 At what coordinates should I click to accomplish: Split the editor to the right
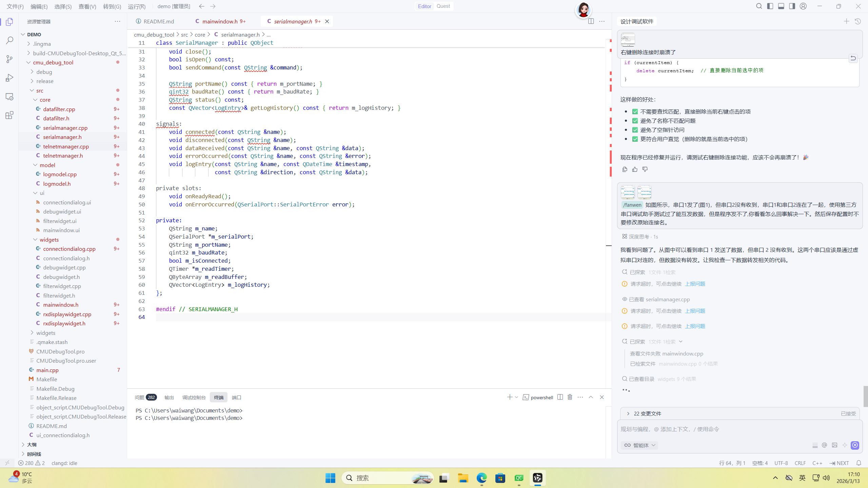[x=591, y=21]
